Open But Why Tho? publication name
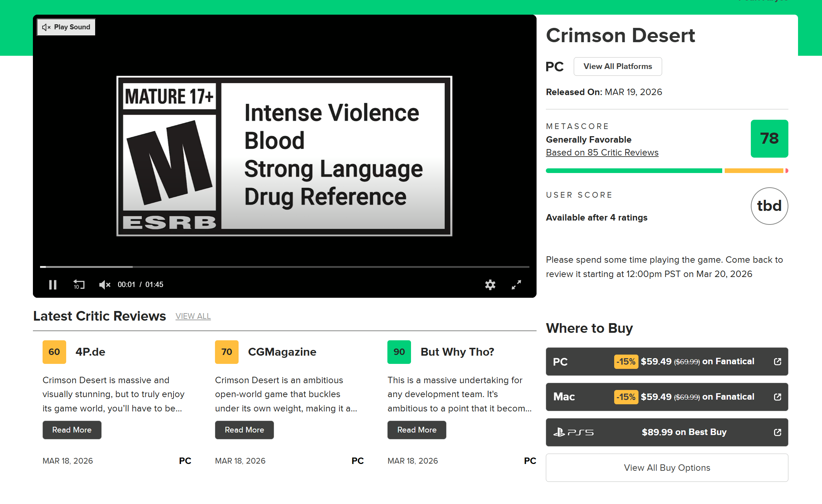 pyautogui.click(x=458, y=352)
